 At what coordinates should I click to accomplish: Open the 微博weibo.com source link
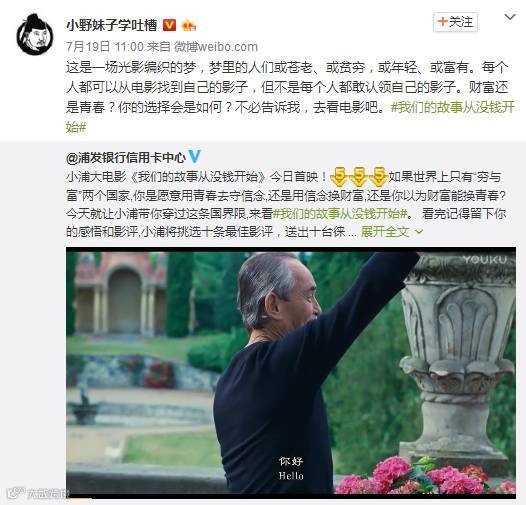point(216,47)
